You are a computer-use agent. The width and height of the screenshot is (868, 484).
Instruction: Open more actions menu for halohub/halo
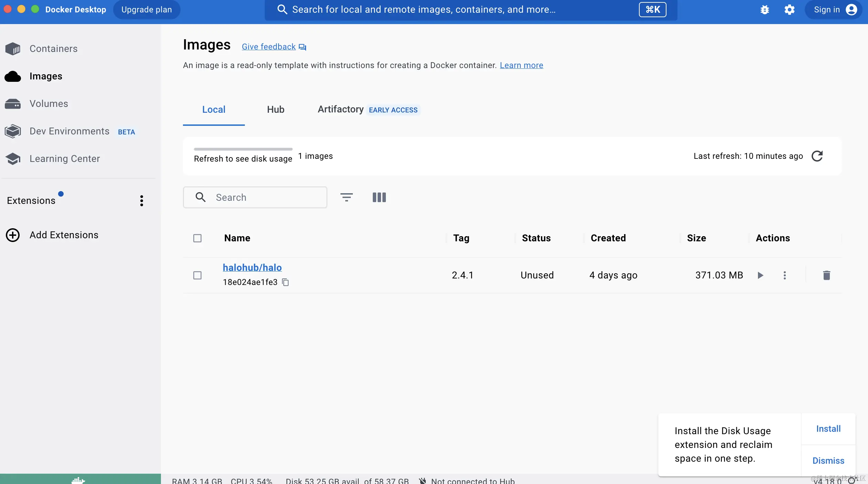(x=784, y=275)
